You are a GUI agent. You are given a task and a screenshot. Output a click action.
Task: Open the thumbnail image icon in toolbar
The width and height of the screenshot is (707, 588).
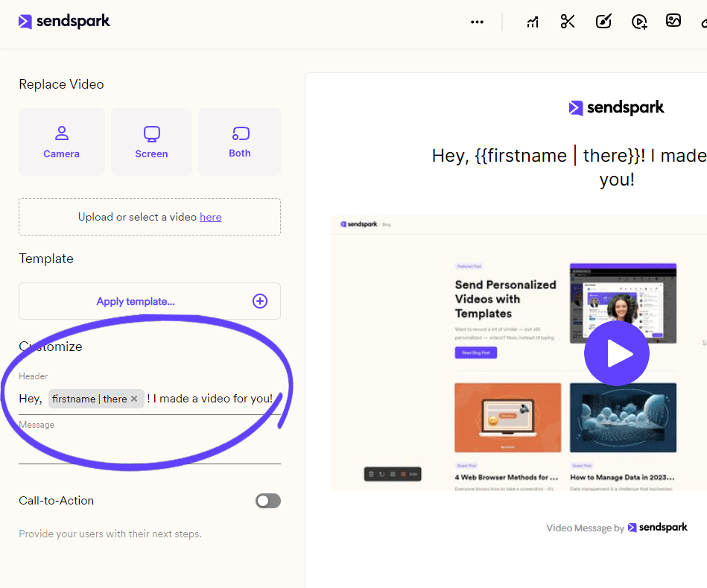pos(673,20)
